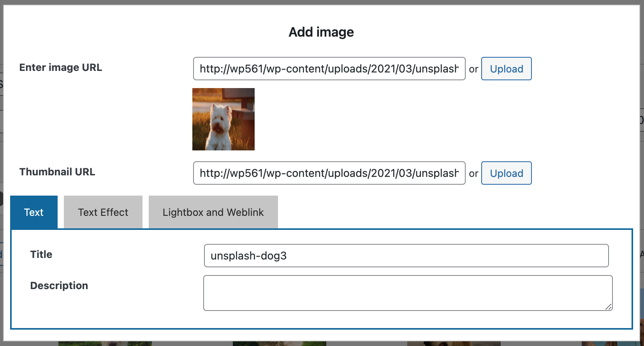The image size is (644, 346).
Task: Click the "Enter image URL" label
Action: 61,67
